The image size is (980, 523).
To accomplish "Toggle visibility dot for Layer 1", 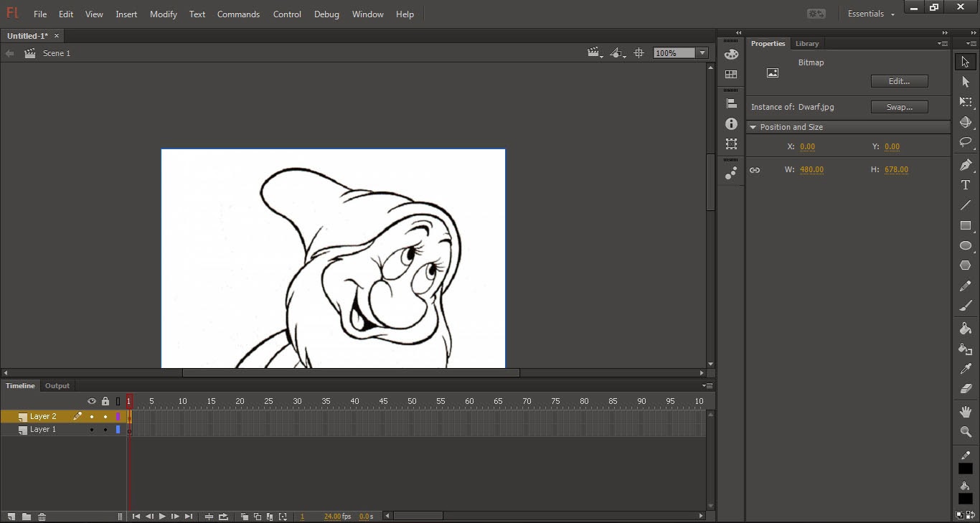I will point(92,430).
